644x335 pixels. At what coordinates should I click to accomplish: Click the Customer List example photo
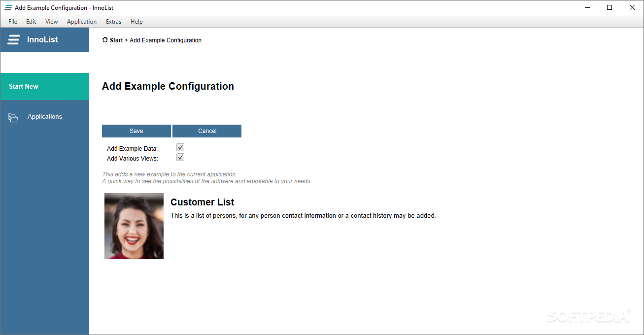pyautogui.click(x=134, y=226)
